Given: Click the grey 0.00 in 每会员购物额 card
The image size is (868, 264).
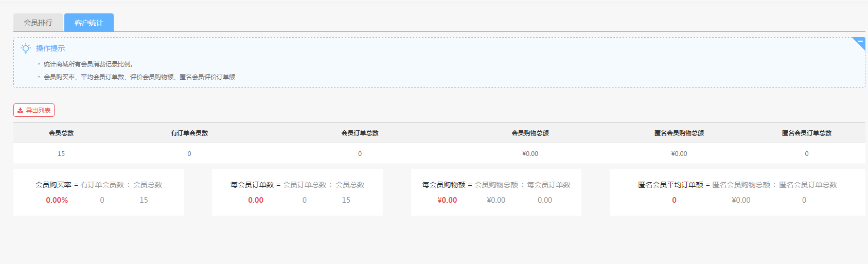Looking at the screenshot, I should 545,200.
